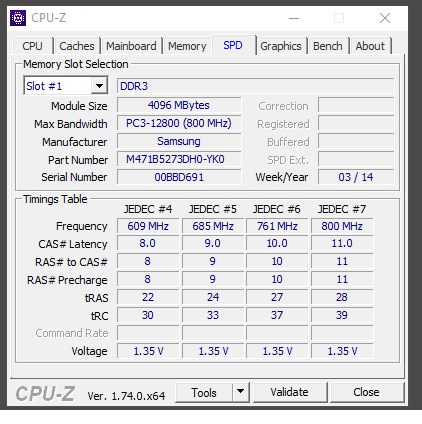Expand the Tools dropdown arrow
Image resolution: width=422 pixels, height=424 pixels.
pos(240,392)
